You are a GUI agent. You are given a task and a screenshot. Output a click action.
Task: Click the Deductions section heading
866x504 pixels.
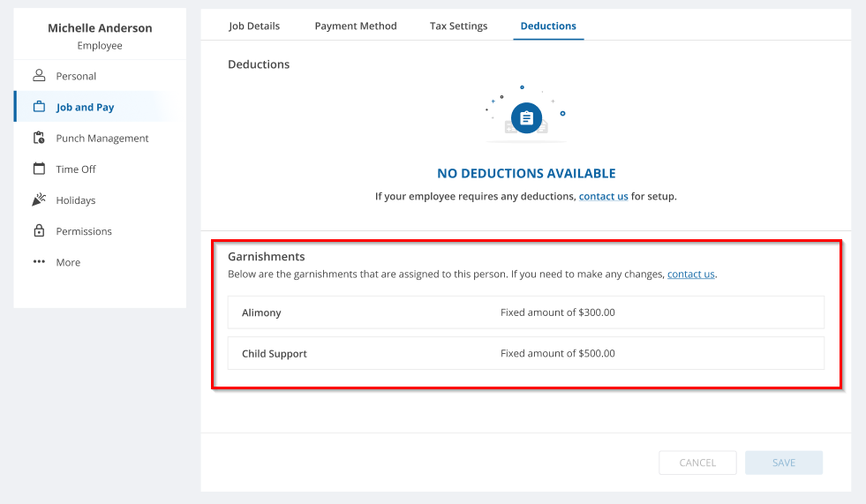click(x=259, y=64)
